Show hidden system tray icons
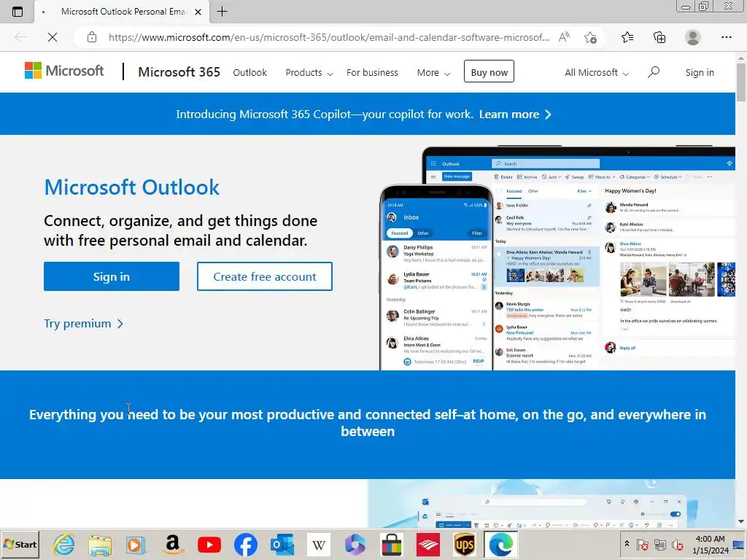The image size is (747, 560). pyautogui.click(x=627, y=544)
